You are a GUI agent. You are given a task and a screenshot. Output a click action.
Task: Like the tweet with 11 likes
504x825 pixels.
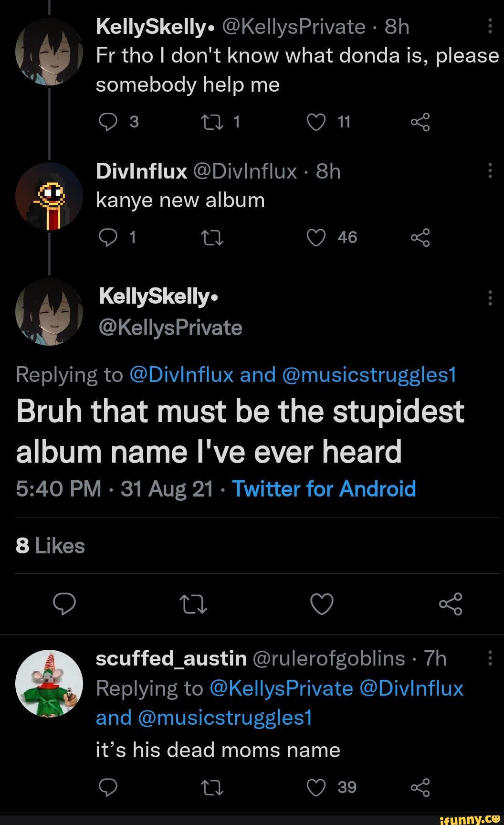[x=315, y=123]
